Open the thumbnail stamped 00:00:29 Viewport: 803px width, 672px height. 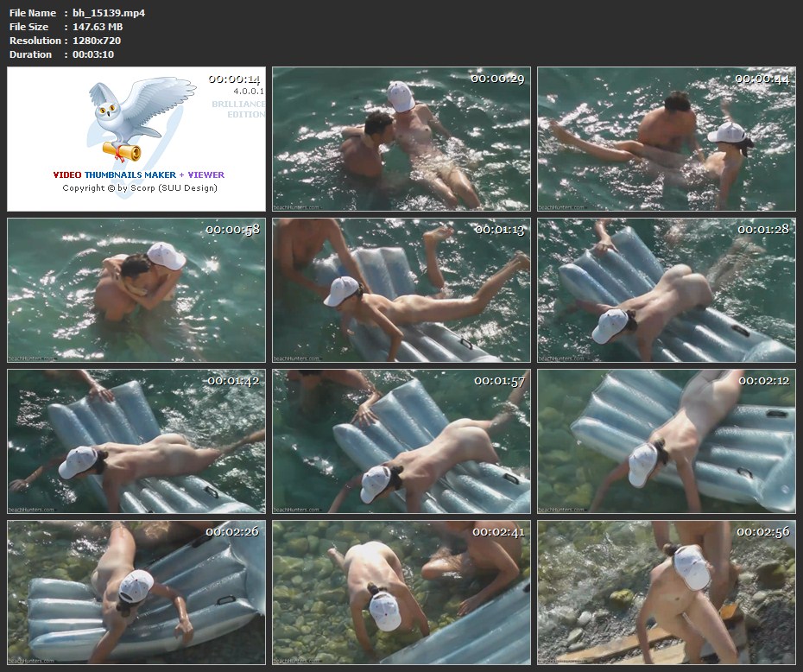(401, 139)
